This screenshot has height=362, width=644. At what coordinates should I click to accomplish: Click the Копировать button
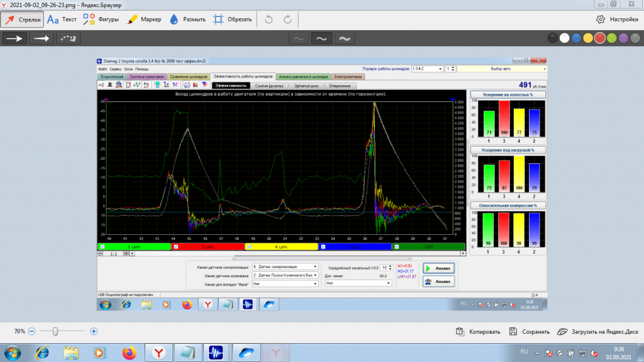[478, 332]
